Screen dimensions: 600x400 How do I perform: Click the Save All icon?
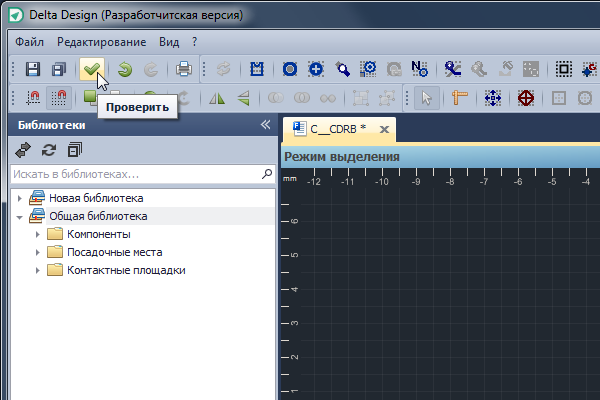[x=59, y=69]
